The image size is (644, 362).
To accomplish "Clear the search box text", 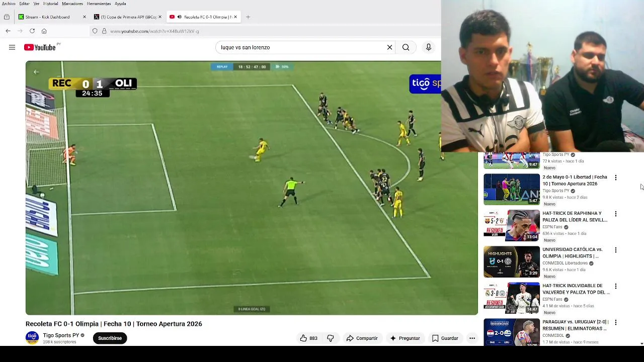I will [389, 47].
